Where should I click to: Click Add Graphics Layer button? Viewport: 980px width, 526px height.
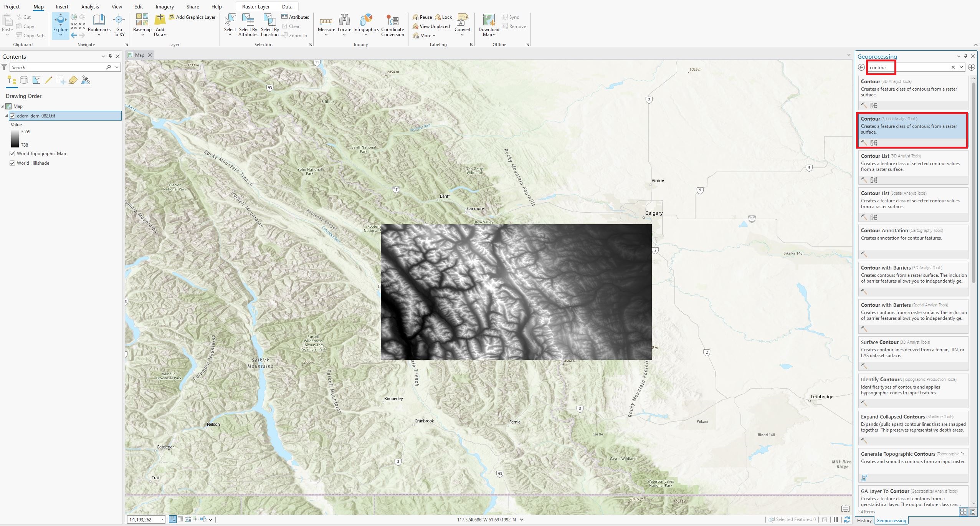click(192, 17)
